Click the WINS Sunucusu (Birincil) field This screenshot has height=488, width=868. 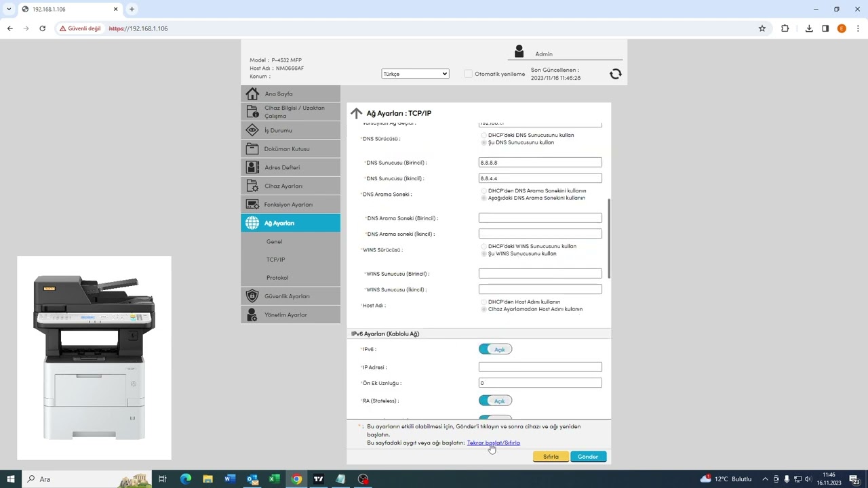tap(540, 274)
